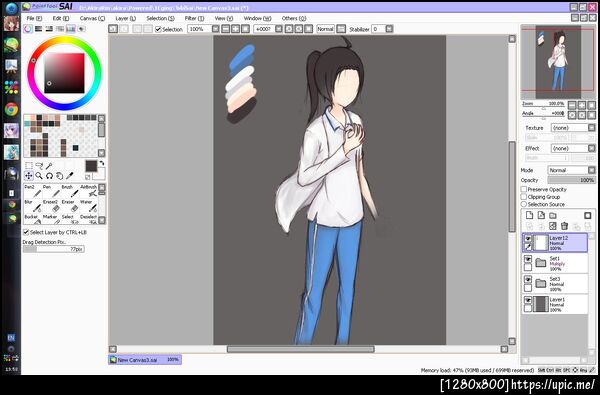Image resolution: width=600 pixels, height=395 pixels.
Task: Select the Eraser tool
Action: click(x=70, y=206)
